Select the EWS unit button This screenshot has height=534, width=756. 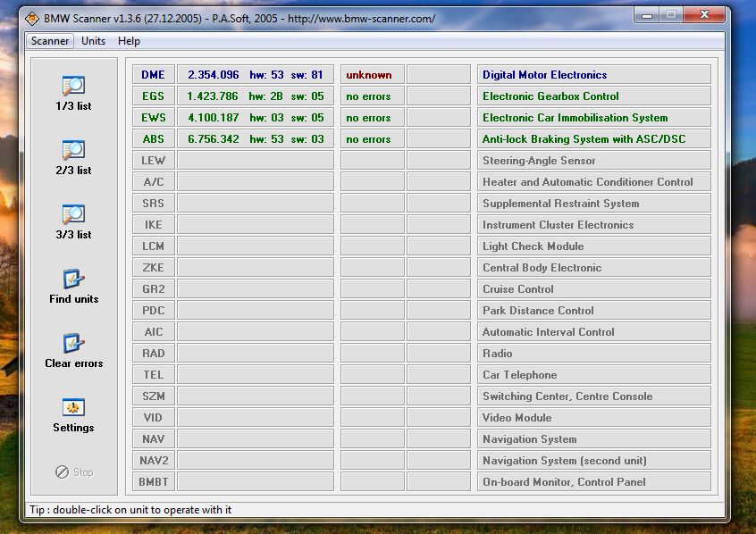[x=154, y=118]
